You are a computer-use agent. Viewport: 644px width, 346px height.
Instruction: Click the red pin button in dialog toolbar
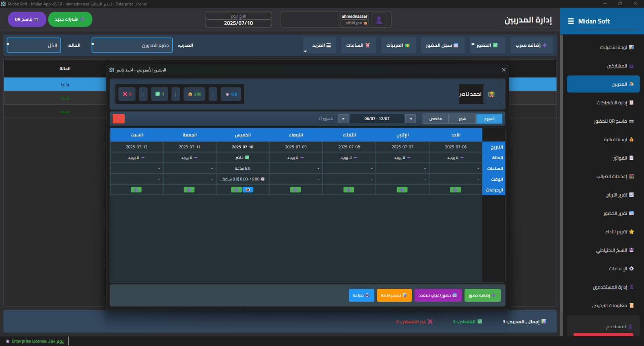pyautogui.click(x=119, y=119)
